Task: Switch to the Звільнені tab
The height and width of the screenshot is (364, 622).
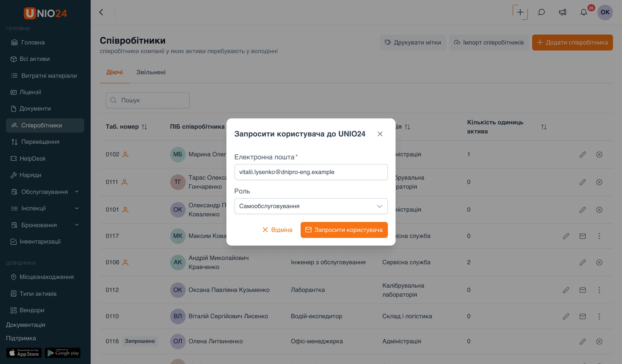Action: click(151, 72)
